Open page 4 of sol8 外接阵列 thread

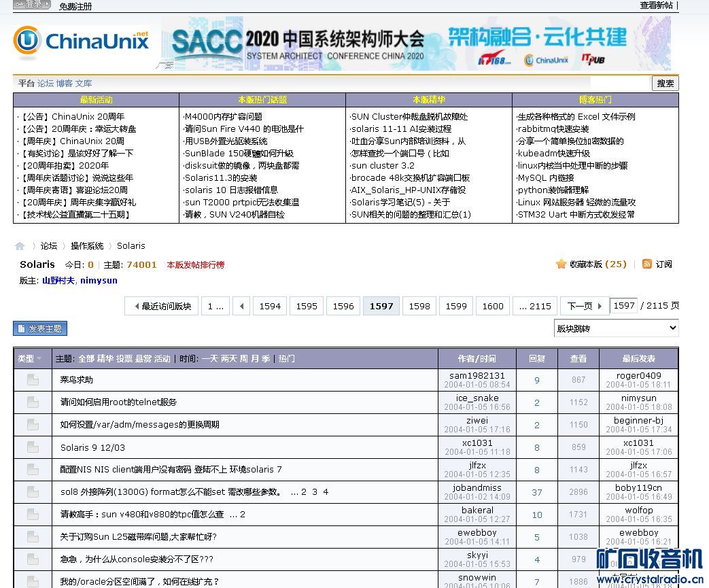pos(326,491)
